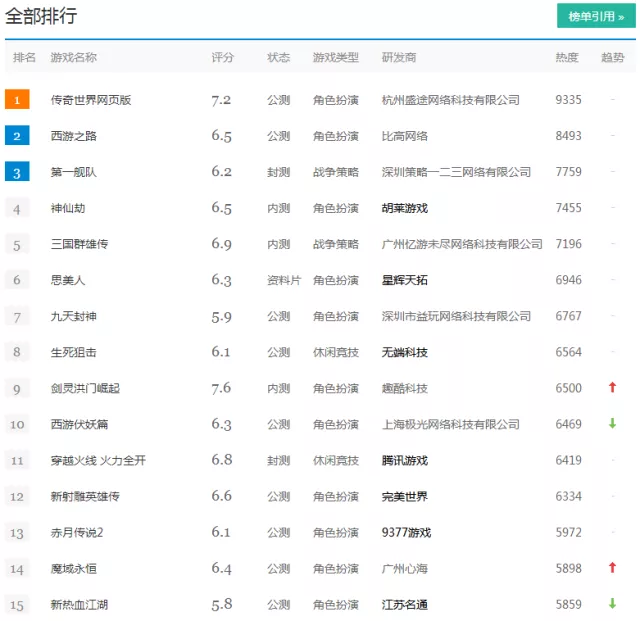Open the game 九天封神
The image size is (640, 621).
click(x=73, y=316)
